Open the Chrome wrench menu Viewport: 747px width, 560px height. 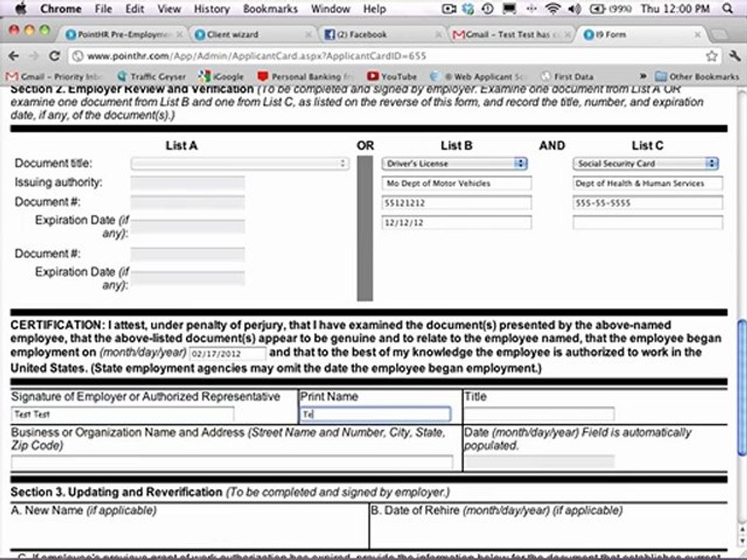point(734,56)
